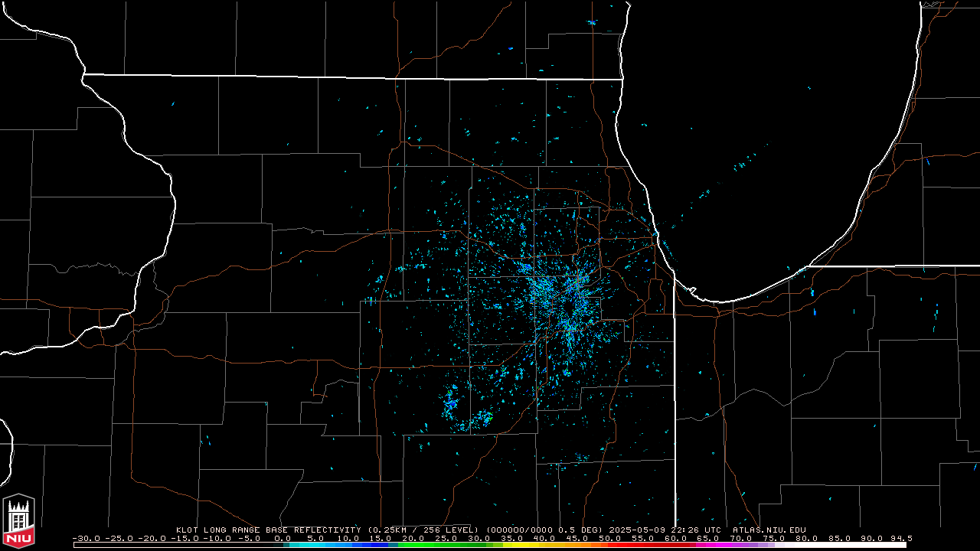This screenshot has width=980, height=551.
Task: Click the 94.5 scale label
Action: coord(901,538)
